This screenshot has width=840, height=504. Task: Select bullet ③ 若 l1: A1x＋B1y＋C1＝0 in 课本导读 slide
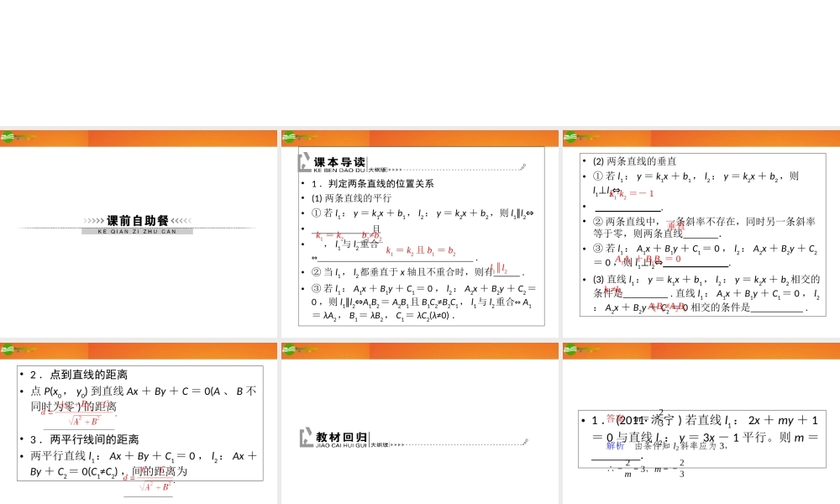coord(423,302)
